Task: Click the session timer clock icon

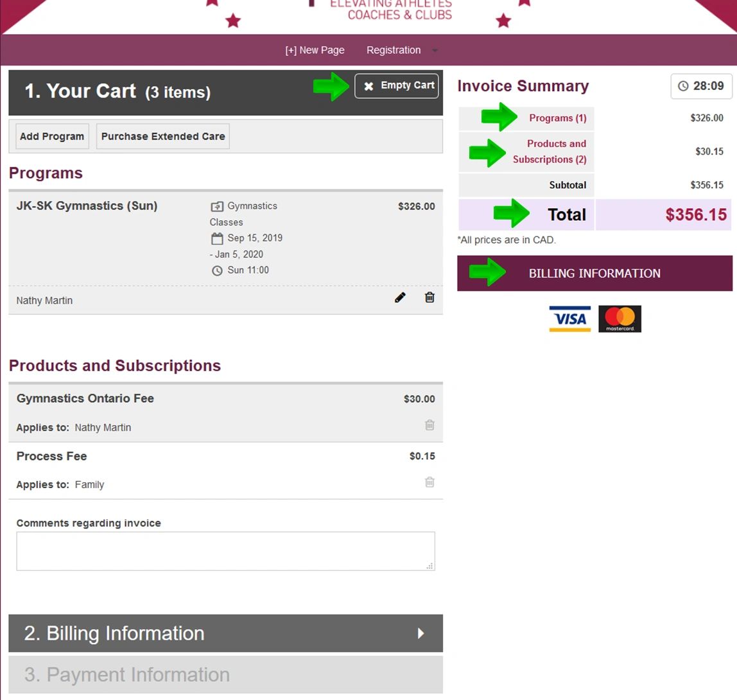Action: click(683, 86)
